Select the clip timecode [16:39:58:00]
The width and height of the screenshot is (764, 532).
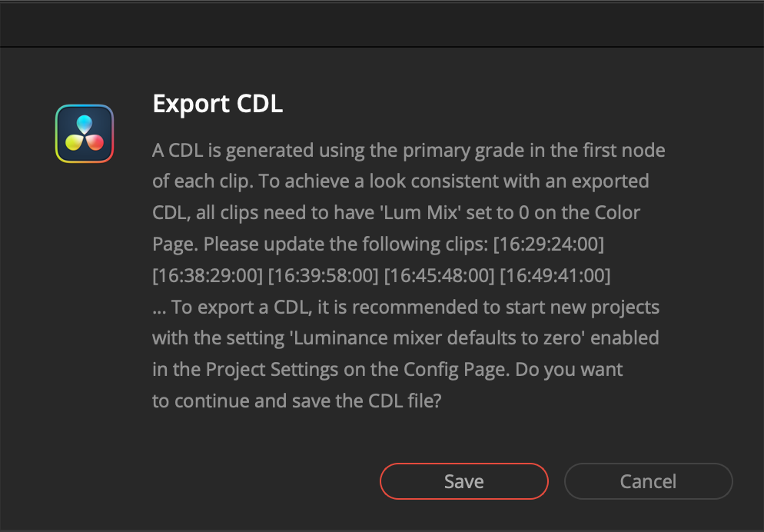coord(324,276)
